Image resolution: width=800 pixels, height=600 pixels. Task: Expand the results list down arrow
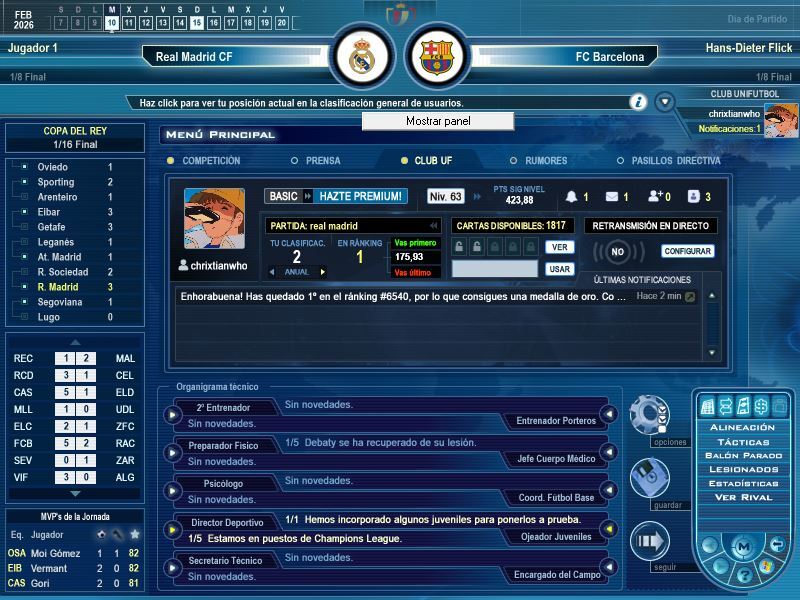click(x=75, y=493)
